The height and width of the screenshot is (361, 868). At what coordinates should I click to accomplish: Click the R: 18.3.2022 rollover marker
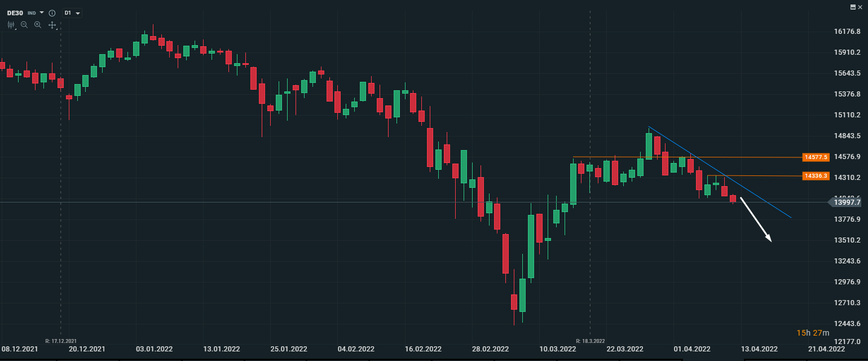click(x=590, y=341)
